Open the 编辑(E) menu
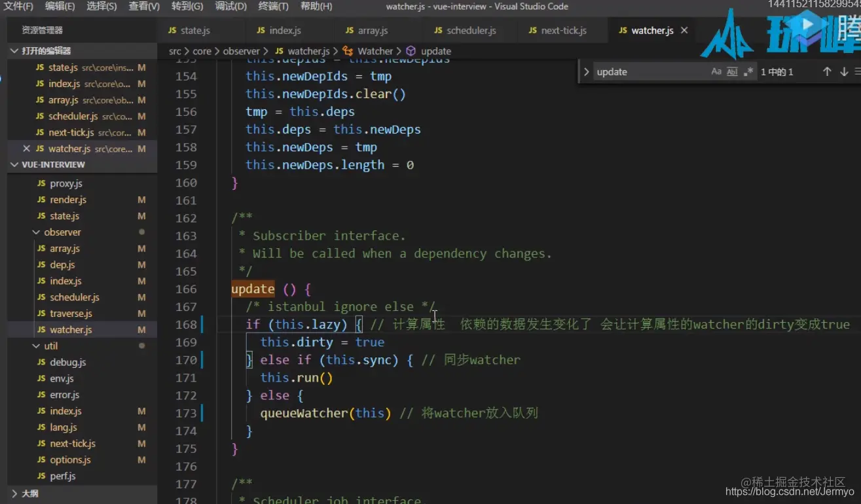861x504 pixels. coord(60,7)
